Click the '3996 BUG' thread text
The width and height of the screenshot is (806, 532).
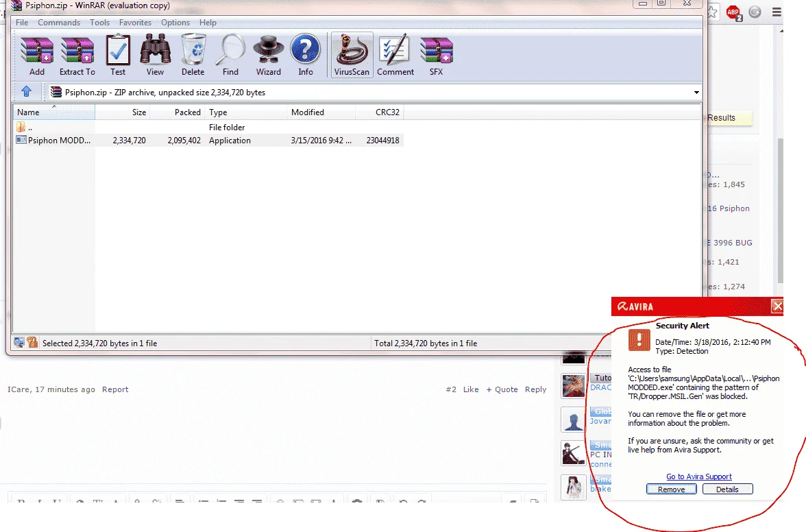[x=730, y=243]
